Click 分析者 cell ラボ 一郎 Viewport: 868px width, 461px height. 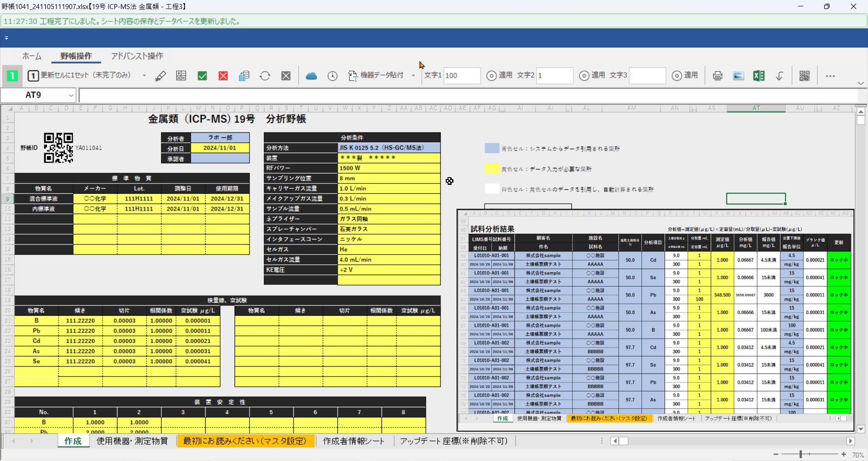(x=220, y=138)
